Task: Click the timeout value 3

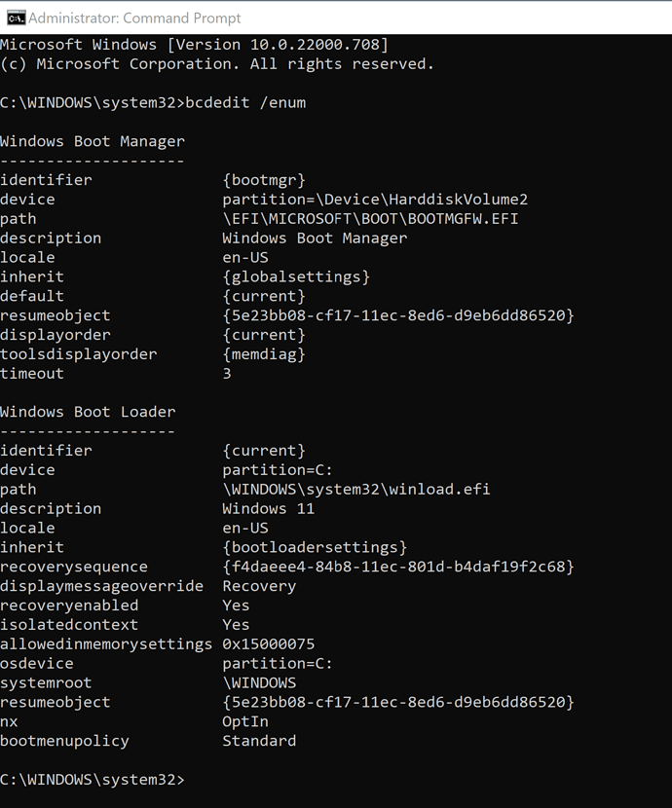Action: tap(227, 373)
